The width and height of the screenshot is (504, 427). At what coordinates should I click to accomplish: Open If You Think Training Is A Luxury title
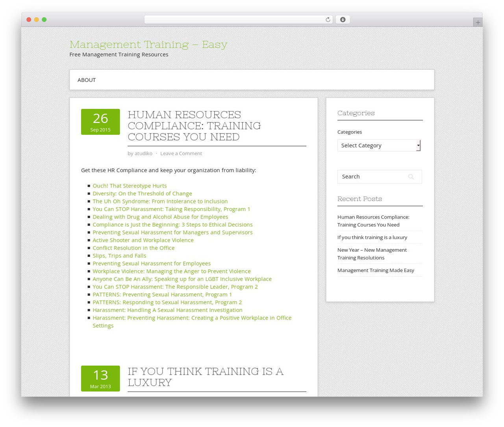point(205,377)
